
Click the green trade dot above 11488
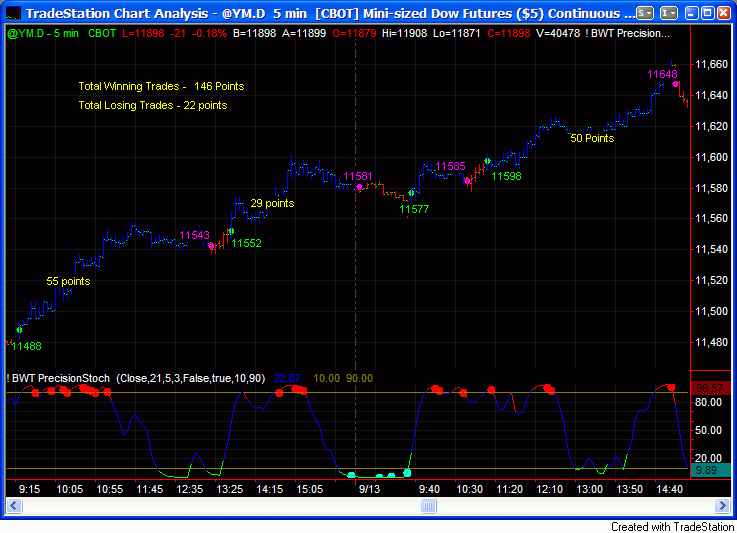pyautogui.click(x=19, y=330)
